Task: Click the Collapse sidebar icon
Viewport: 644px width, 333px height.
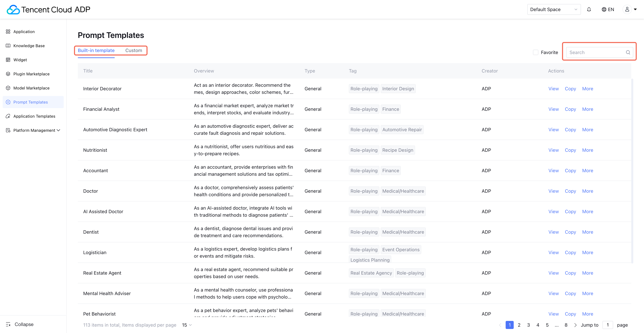Action: (8, 324)
